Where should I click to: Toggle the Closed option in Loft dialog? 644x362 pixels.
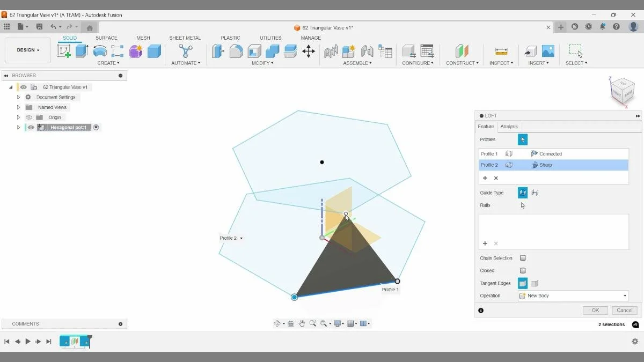(x=523, y=270)
